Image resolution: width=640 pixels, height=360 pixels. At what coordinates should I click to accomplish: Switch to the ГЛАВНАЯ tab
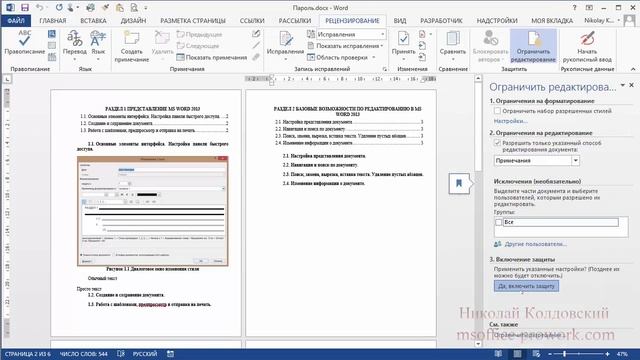53,20
